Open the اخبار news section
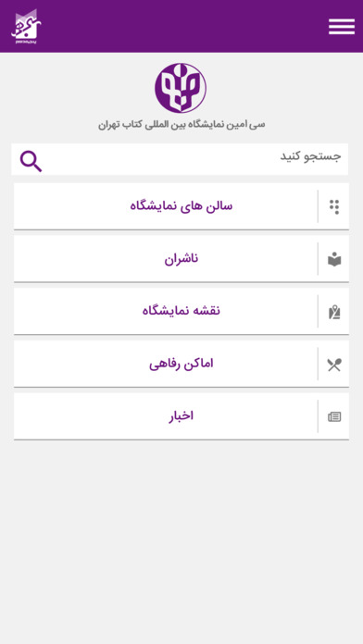The image size is (363, 644). tap(181, 416)
